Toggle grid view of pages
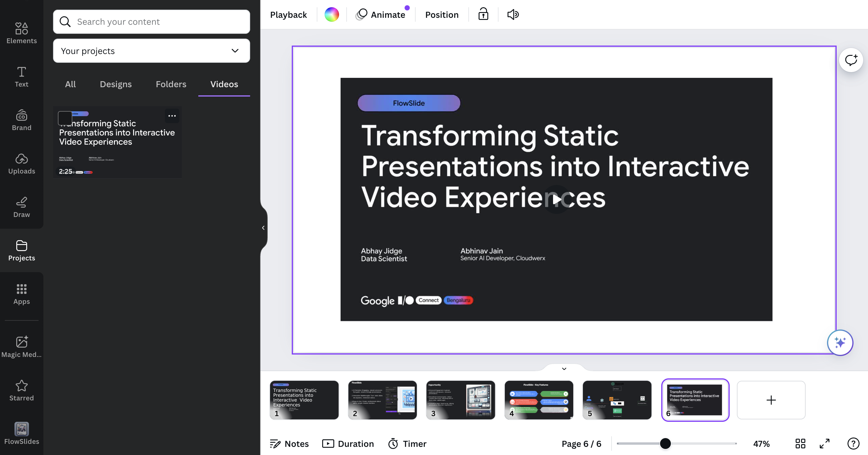 tap(800, 444)
